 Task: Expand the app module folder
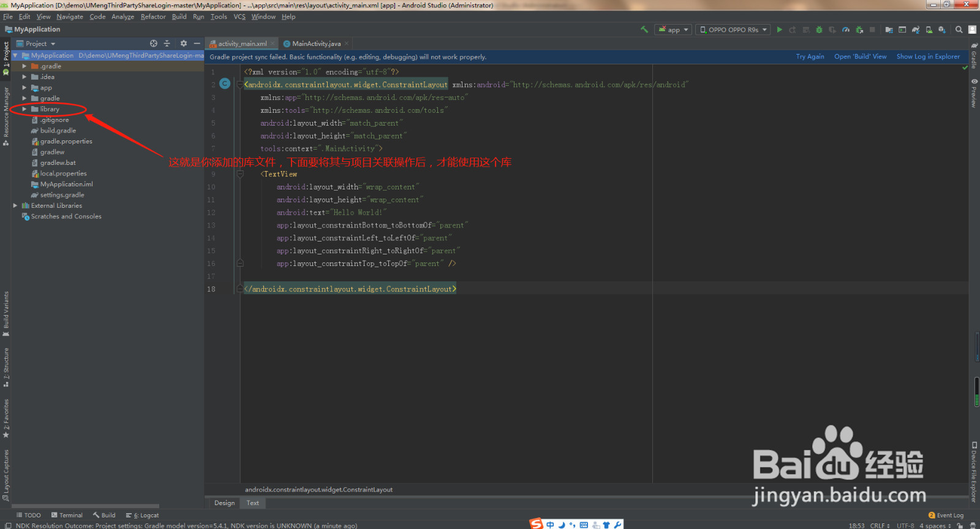24,88
